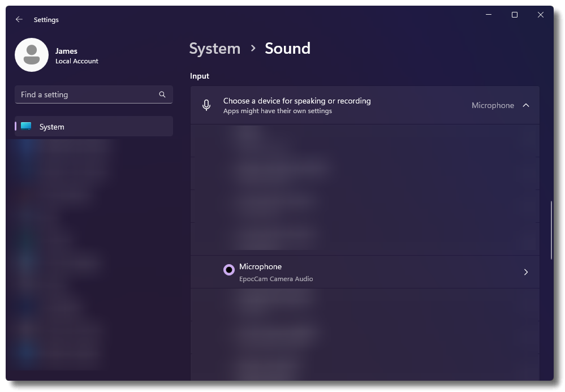Screen dimensions: 565x392
Task: Navigate to System via breadcrumb
Action: (x=214, y=49)
